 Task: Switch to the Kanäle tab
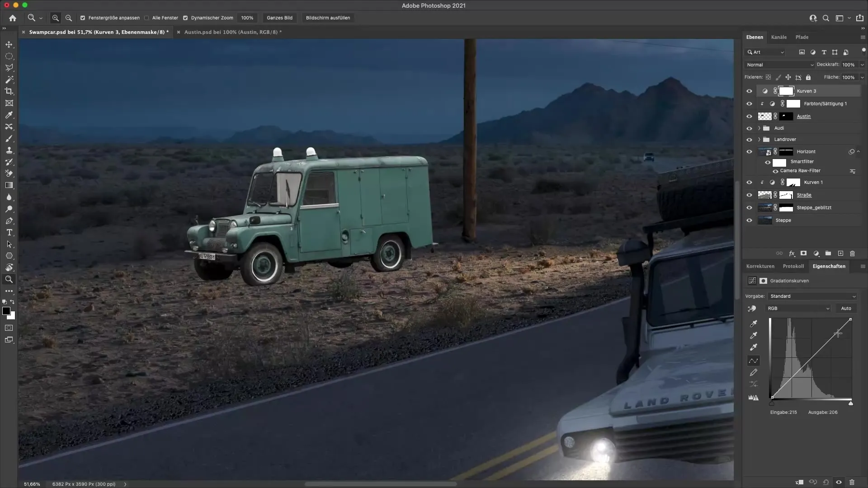pyautogui.click(x=778, y=37)
